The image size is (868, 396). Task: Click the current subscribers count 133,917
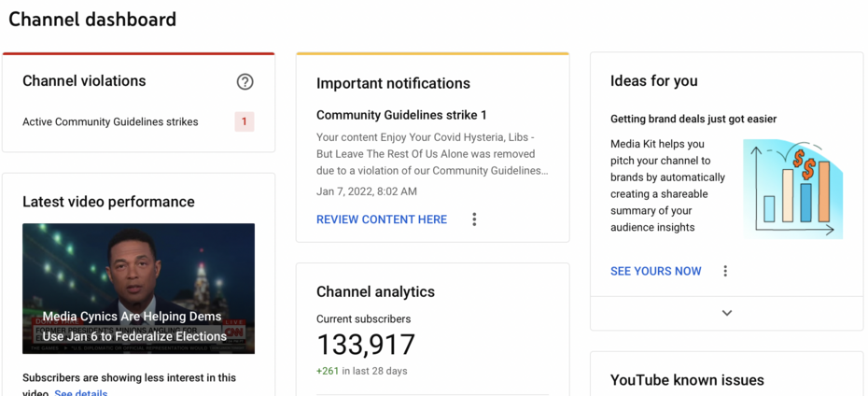coord(366,345)
